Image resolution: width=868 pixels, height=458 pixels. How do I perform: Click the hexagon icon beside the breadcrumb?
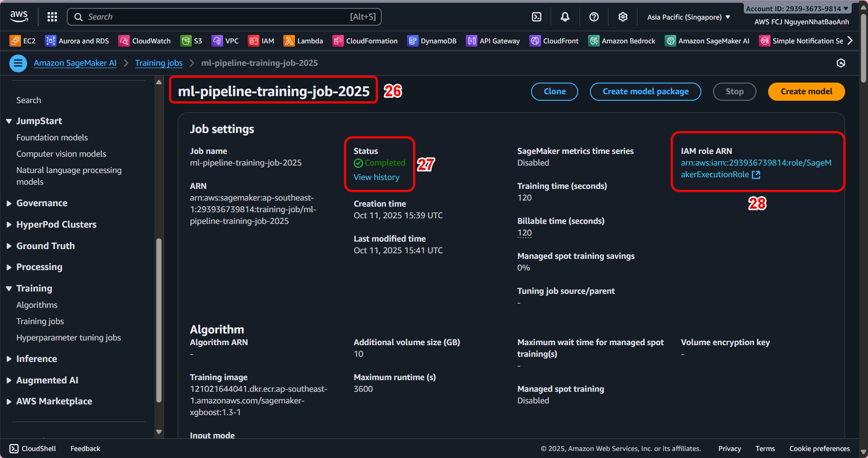pyautogui.click(x=841, y=63)
